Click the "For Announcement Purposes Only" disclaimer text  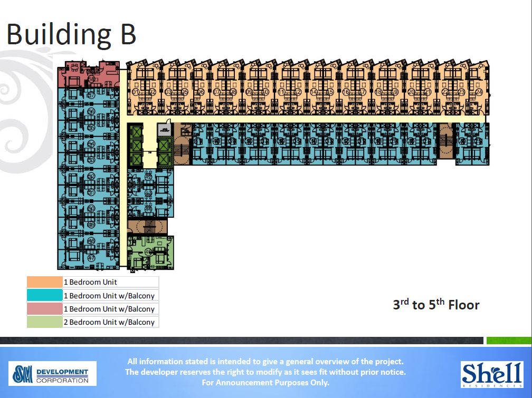(x=266, y=383)
